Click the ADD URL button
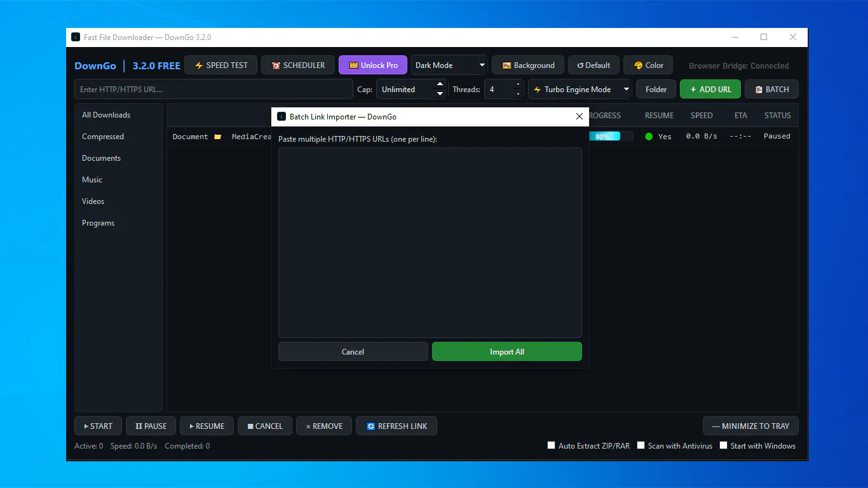Viewport: 868px width, 488px height. (x=710, y=90)
